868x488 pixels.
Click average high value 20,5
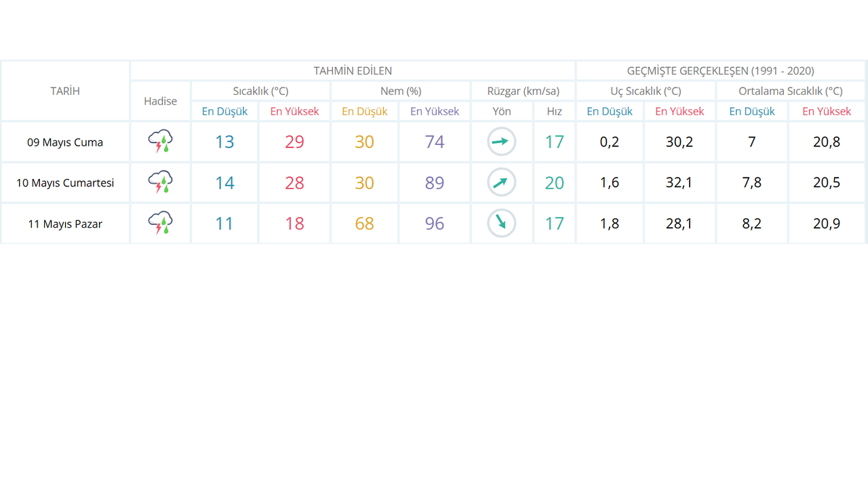click(x=827, y=183)
